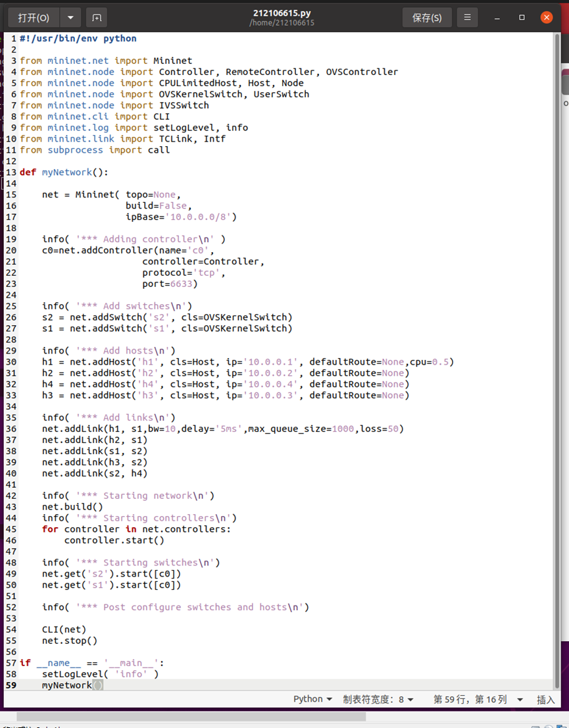569x728 pixels.
Task: Click 'from subprocess import call' line 11
Action: coord(95,150)
